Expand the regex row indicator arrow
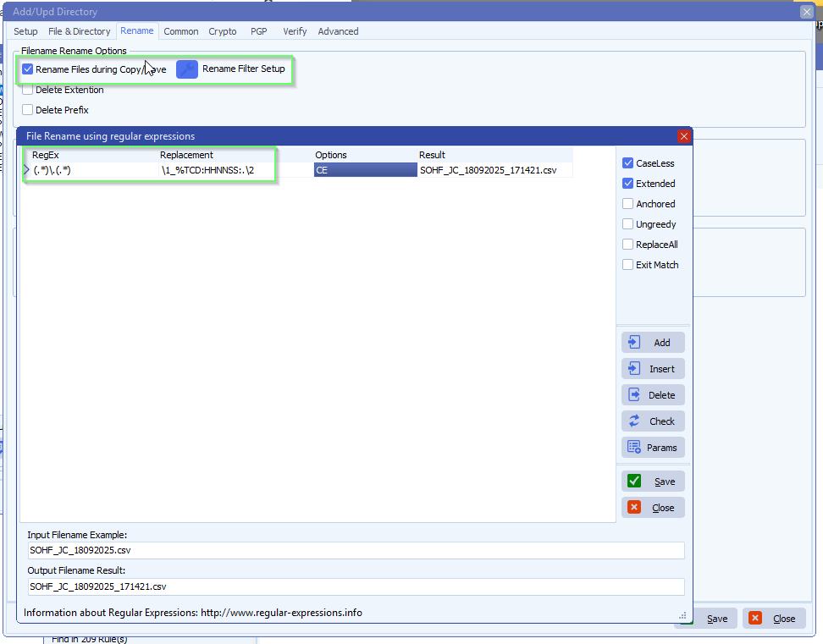The height and width of the screenshot is (644, 823). [26, 170]
